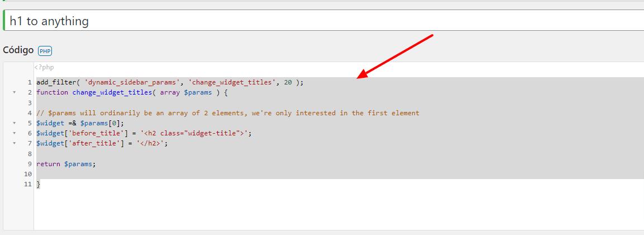Click the PHP language badge
The image size is (644, 235).
click(45, 51)
